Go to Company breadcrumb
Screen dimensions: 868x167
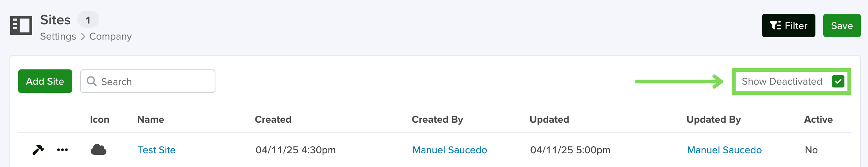[111, 36]
